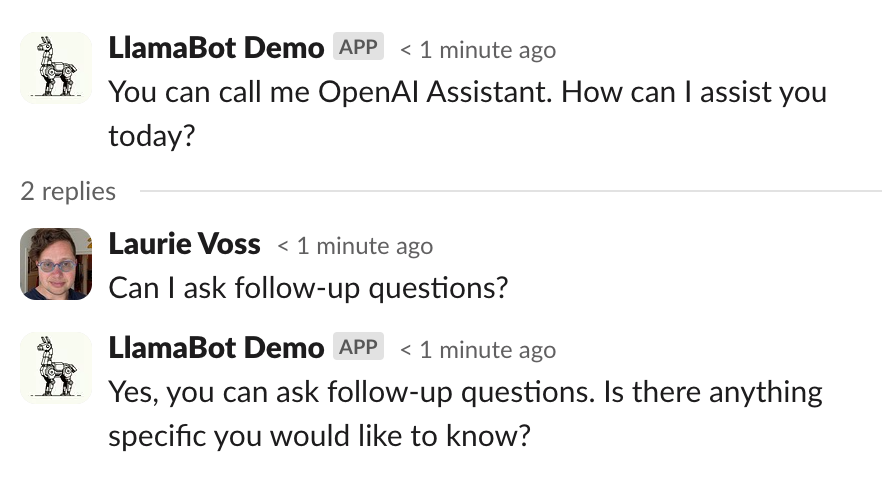Select Laurie's "Can I ask follow-up questions?" message
This screenshot has height=478, width=888.
tap(308, 288)
